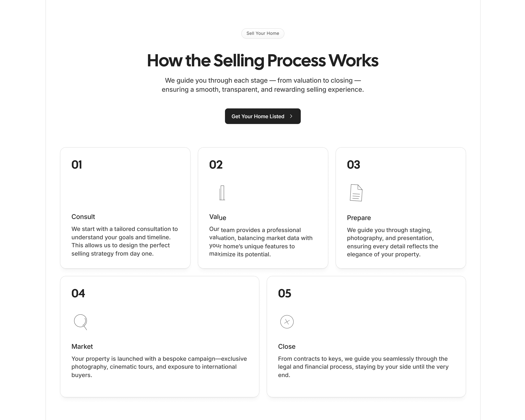Click the number 05 in Close card
Image resolution: width=525 pixels, height=420 pixels.
pos(285,293)
